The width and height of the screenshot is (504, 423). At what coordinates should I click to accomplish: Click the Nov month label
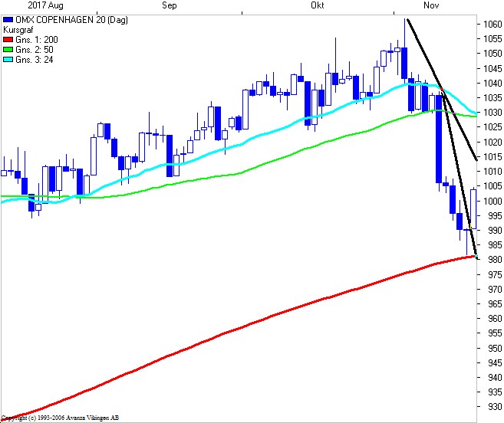[432, 5]
